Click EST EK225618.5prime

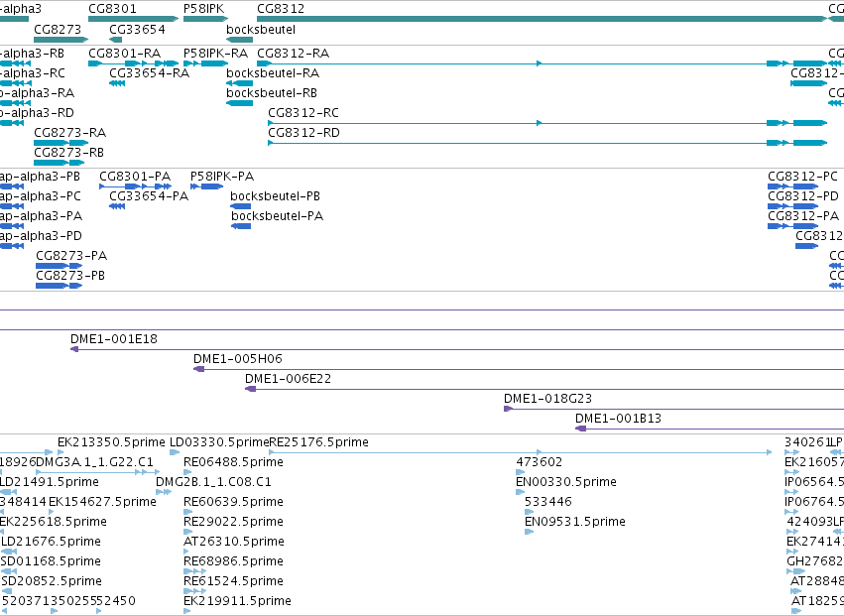pos(53,523)
